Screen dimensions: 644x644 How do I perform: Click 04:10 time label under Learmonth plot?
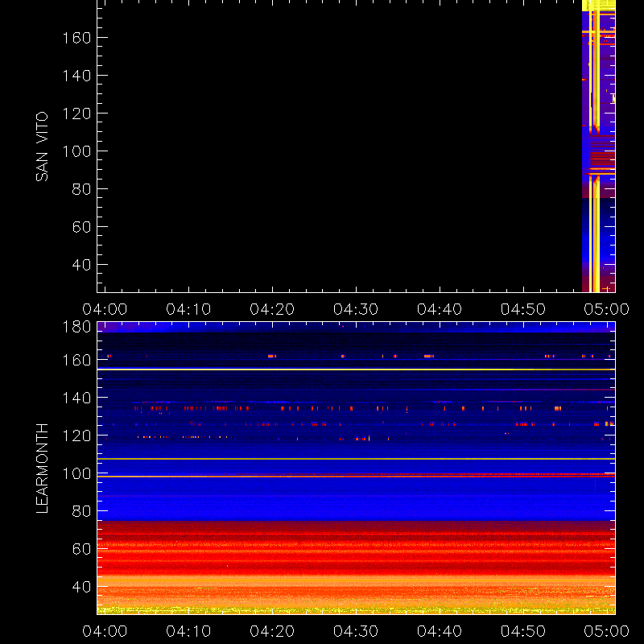pyautogui.click(x=188, y=631)
